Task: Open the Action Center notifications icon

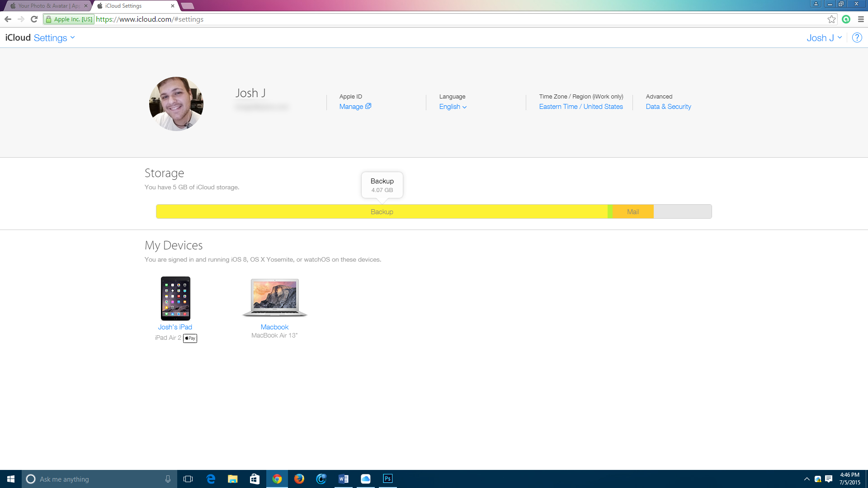Action: (x=829, y=479)
